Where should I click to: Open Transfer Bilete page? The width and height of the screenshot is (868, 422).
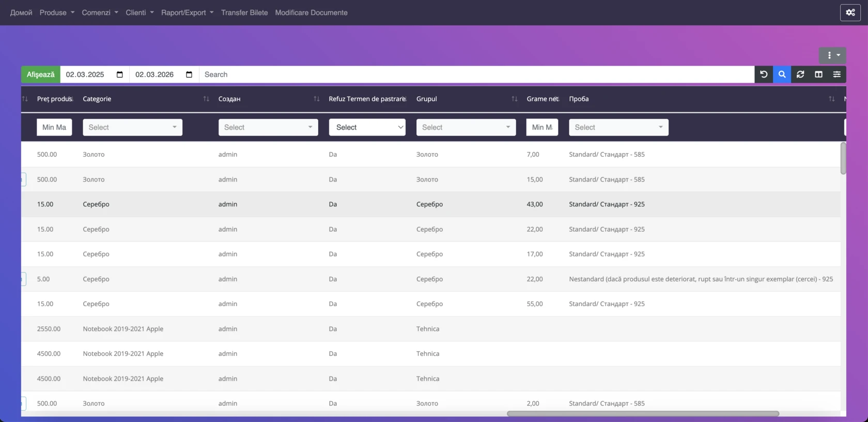[244, 12]
